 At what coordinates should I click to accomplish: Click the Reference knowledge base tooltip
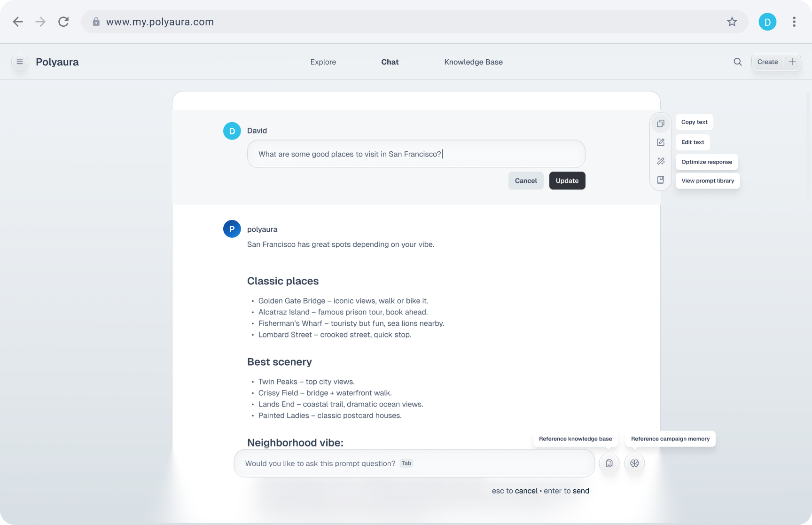click(x=576, y=439)
